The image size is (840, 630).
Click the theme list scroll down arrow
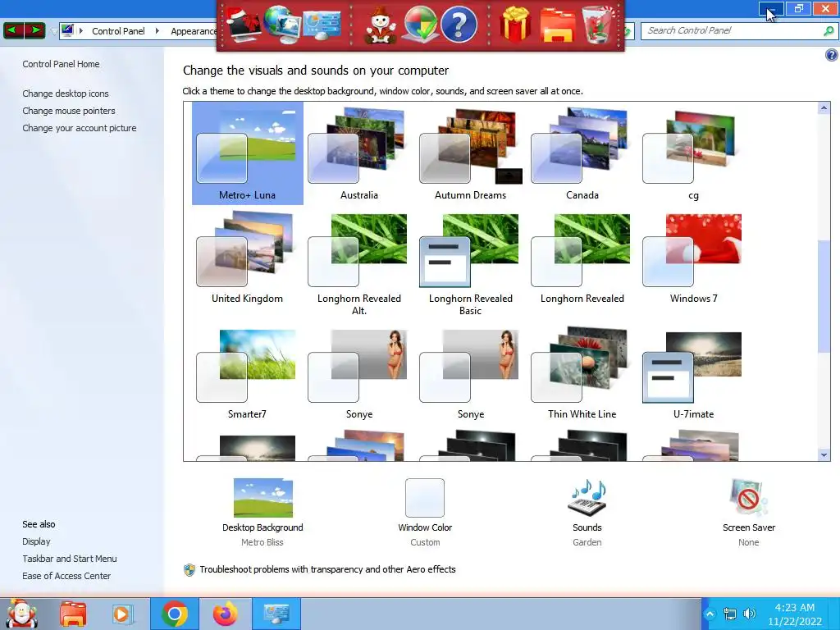click(824, 454)
